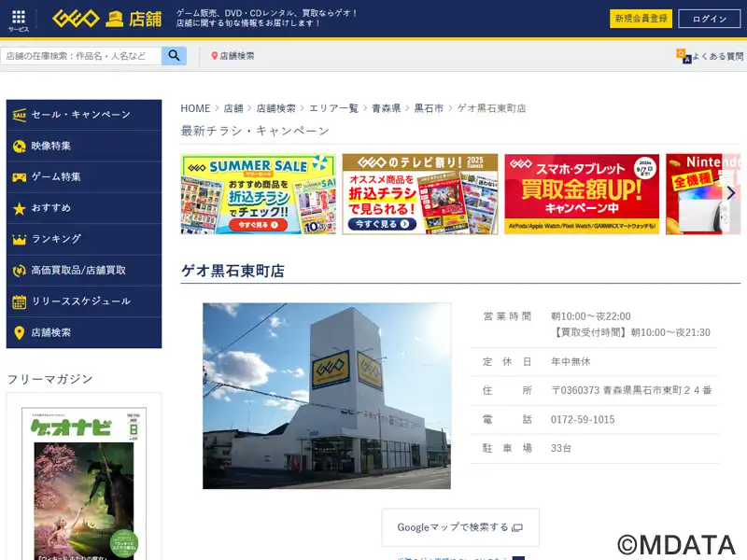Open the services grid menu icon
The image size is (747, 560).
tap(19, 18)
